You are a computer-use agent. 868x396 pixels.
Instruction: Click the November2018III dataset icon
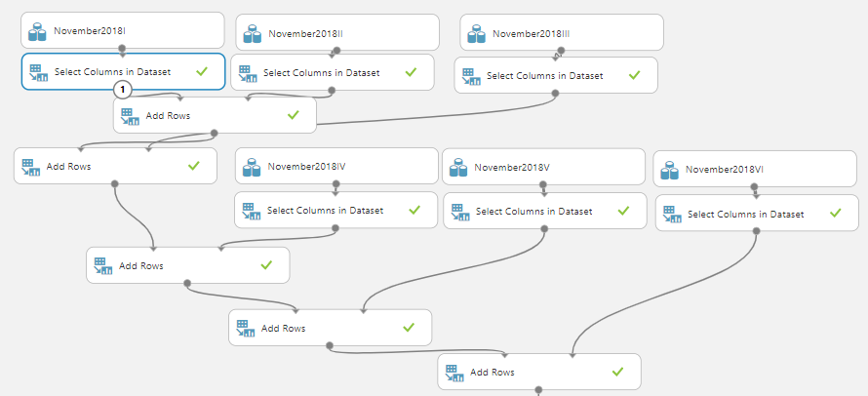coord(476,33)
